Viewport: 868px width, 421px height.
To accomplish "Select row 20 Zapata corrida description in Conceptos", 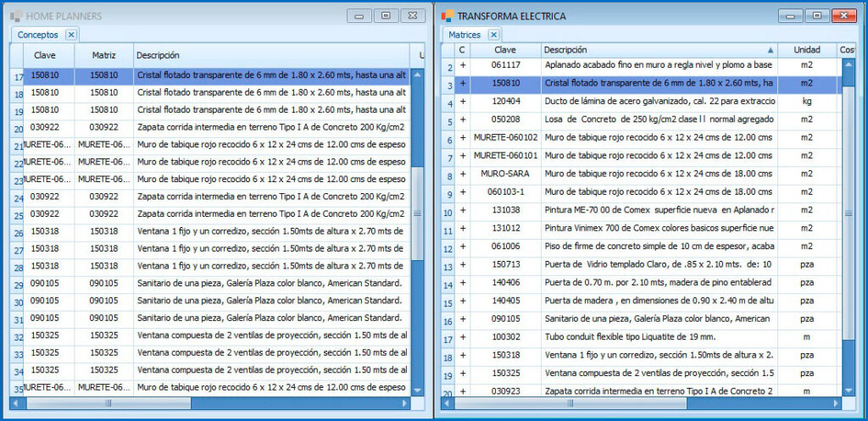I will 271,127.
